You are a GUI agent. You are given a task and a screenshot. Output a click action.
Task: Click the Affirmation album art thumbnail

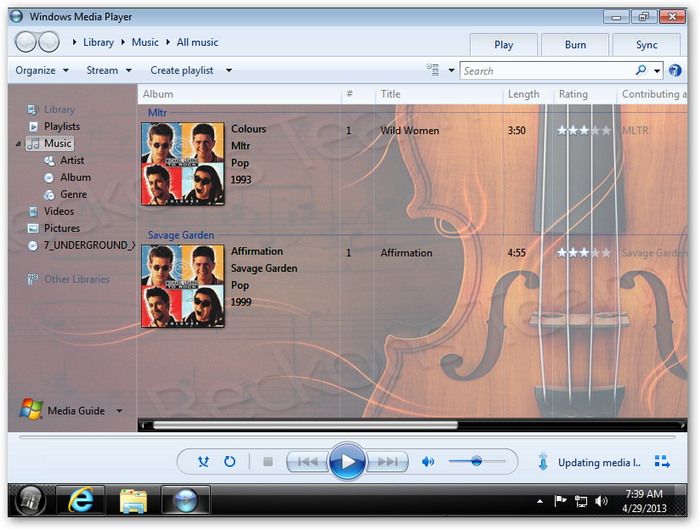point(183,286)
